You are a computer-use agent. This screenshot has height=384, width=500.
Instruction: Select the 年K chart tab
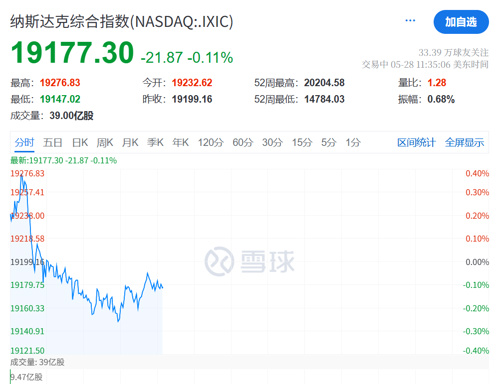(181, 143)
